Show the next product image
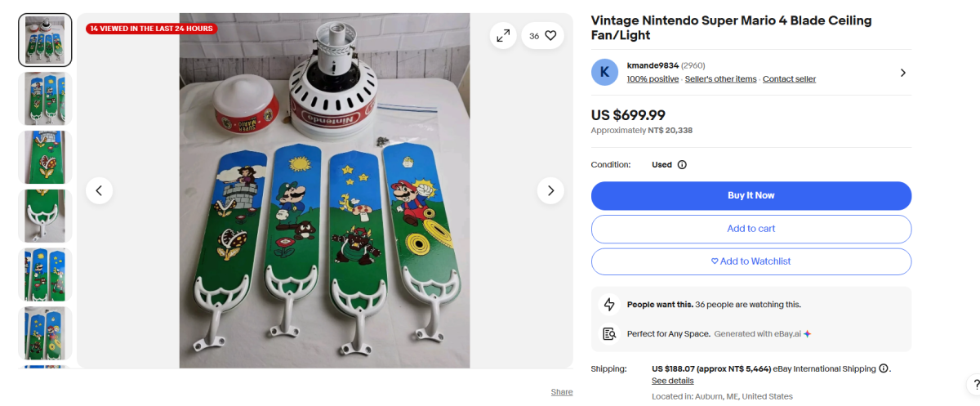Image resolution: width=980 pixels, height=406 pixels. (x=550, y=190)
